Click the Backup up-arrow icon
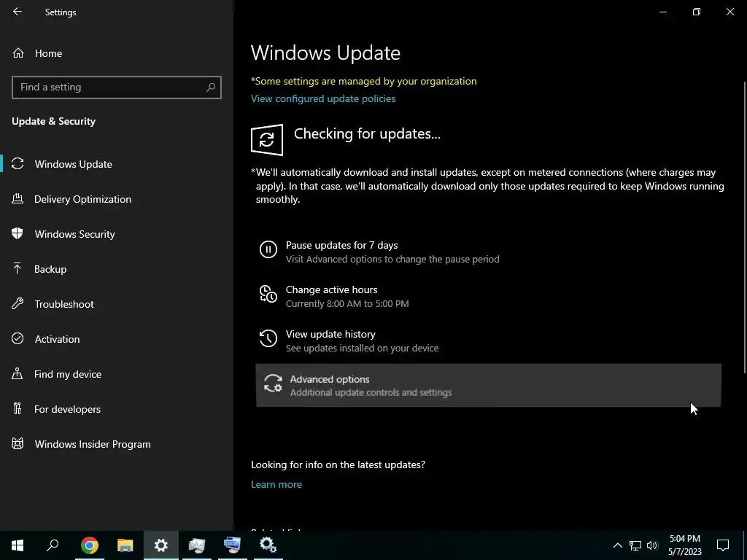747x560 pixels. click(18, 268)
